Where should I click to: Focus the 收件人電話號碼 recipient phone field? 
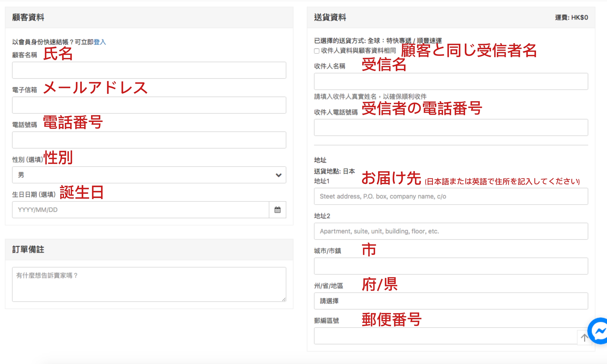pyautogui.click(x=451, y=128)
